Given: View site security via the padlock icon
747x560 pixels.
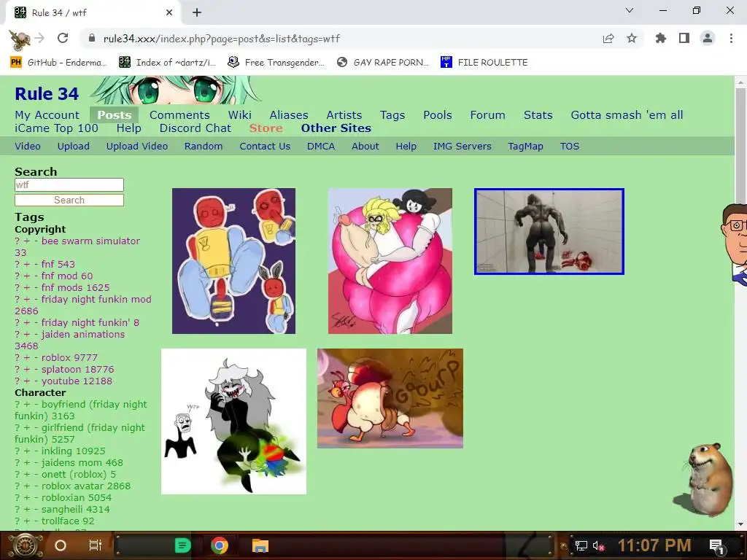Looking at the screenshot, I should (x=92, y=39).
